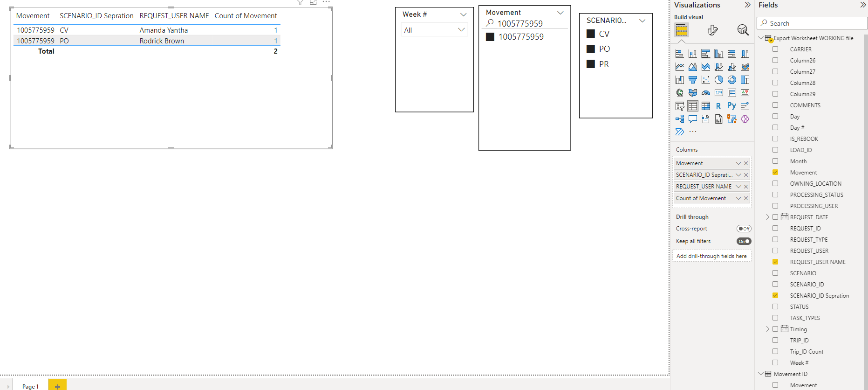Sort by the REQUEST_USER NAME column header
This screenshot has height=390, width=868.
(x=174, y=16)
